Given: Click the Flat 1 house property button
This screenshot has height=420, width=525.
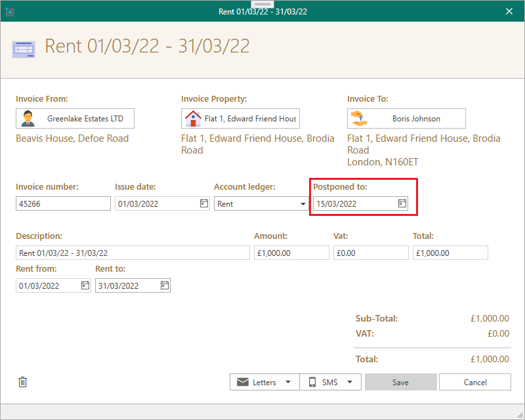Looking at the screenshot, I should point(240,118).
